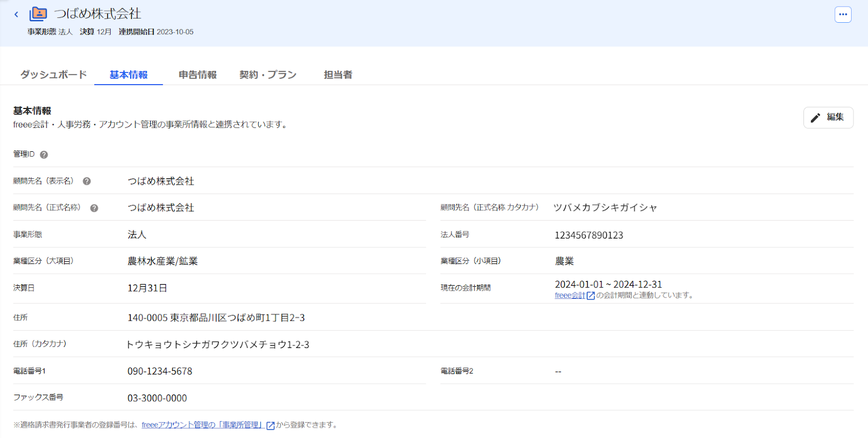Show help for 管理ID question mark

point(44,154)
